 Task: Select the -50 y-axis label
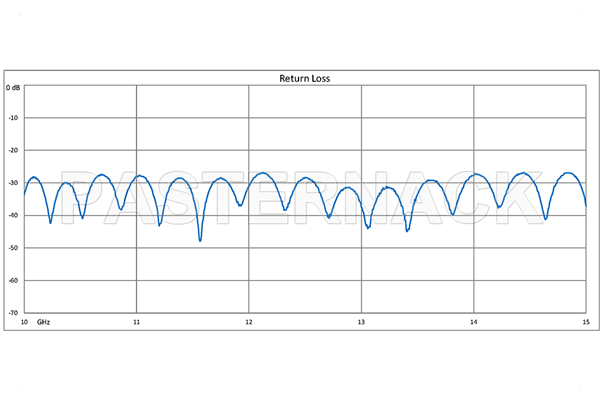point(15,248)
